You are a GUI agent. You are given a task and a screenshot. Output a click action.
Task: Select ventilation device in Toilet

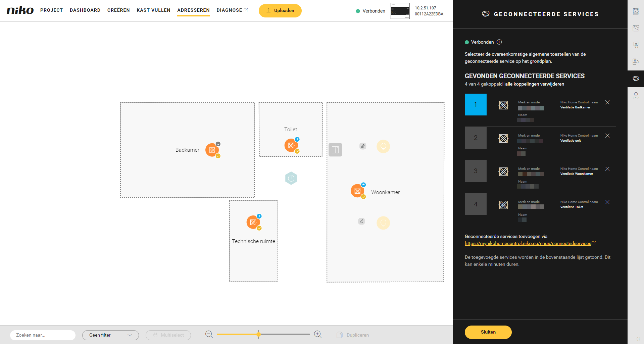[291, 145]
